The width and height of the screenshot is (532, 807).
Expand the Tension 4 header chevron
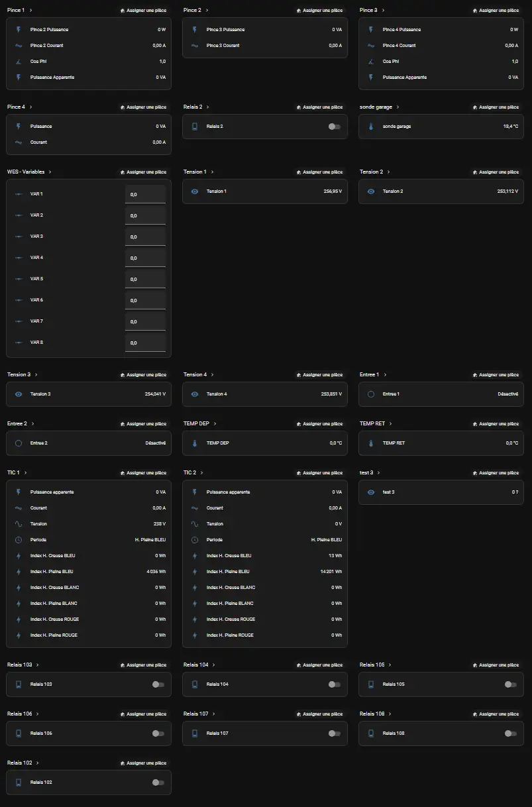(x=212, y=375)
